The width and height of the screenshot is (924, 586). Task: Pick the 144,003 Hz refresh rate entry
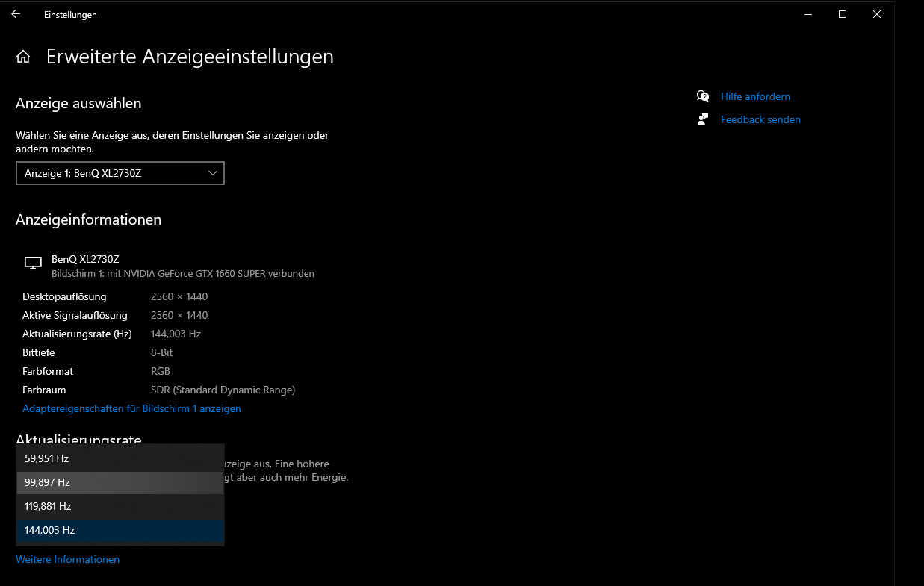point(120,530)
